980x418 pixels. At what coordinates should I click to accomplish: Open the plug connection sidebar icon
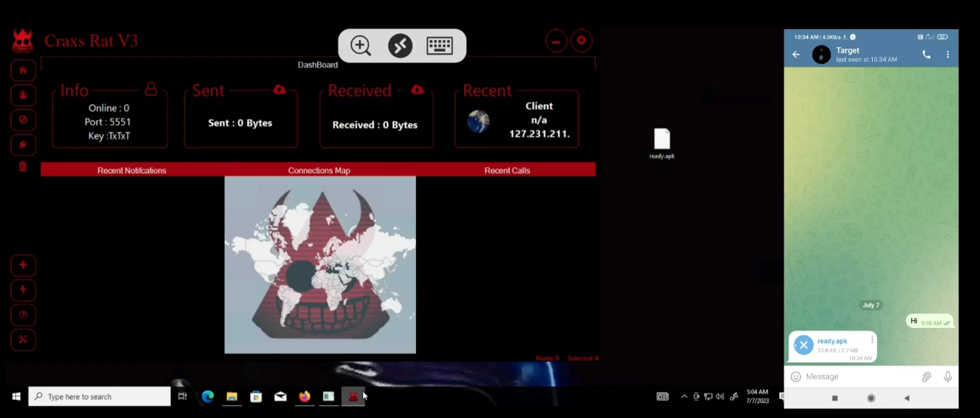(23, 144)
